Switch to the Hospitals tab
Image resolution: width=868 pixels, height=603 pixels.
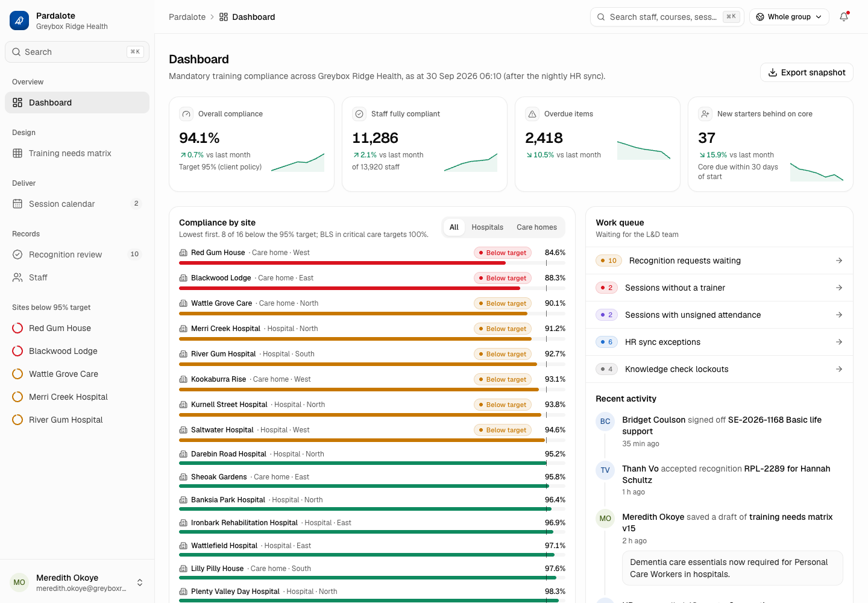(x=487, y=227)
